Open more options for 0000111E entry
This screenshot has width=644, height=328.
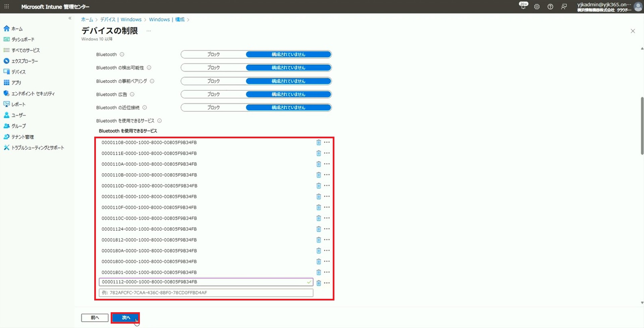[x=327, y=153]
